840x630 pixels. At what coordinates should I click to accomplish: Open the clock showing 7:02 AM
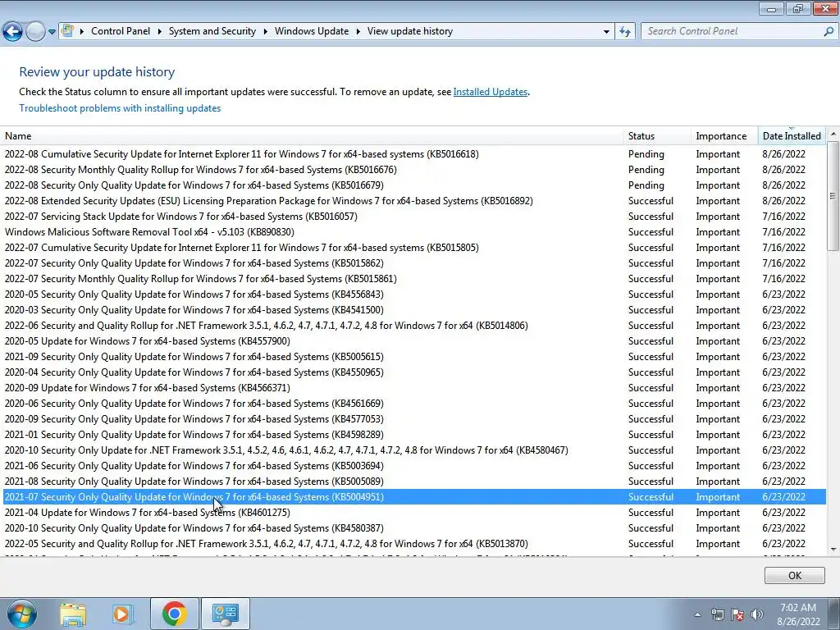click(x=798, y=614)
